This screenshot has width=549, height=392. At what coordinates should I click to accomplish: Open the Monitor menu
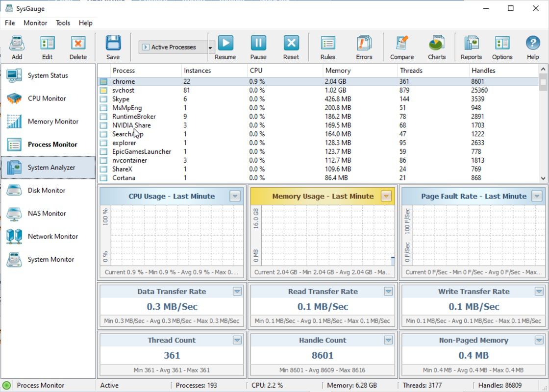tap(35, 23)
